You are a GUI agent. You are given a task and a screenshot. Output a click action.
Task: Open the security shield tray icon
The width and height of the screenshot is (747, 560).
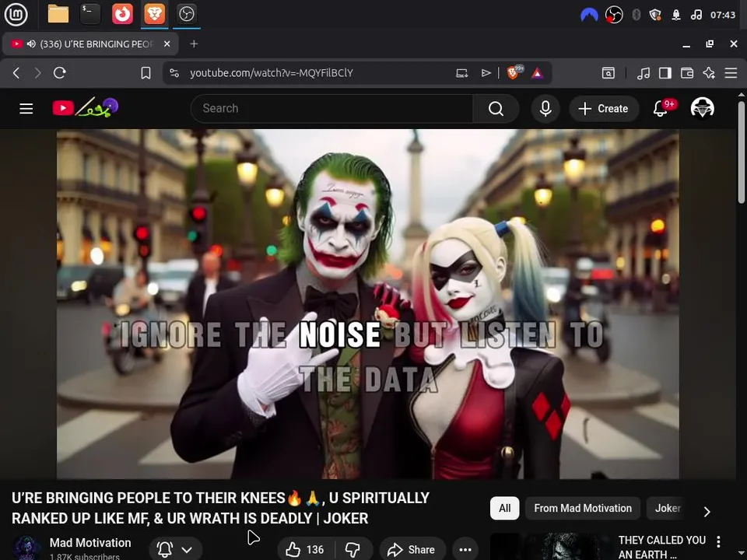[655, 15]
